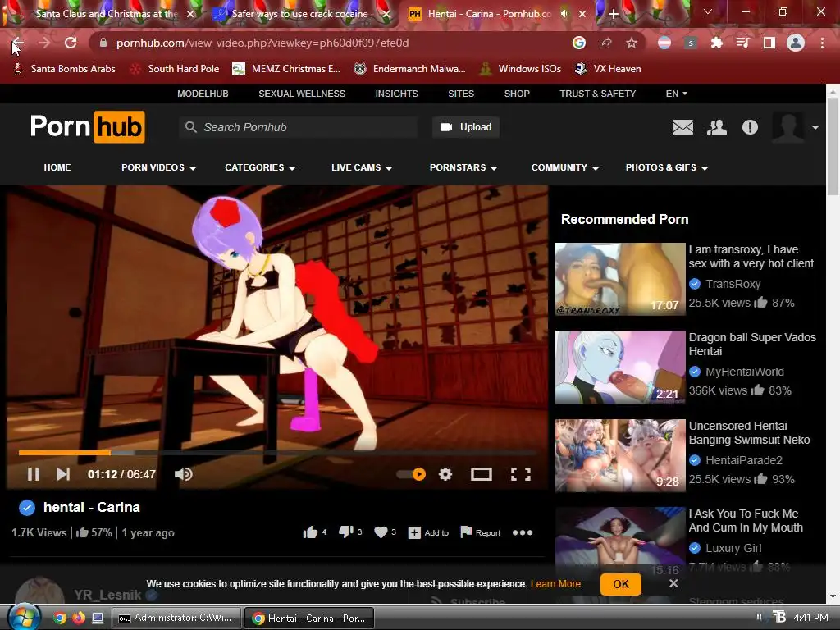Expand the LIVE CAMS menu
This screenshot has width=840, height=630.
pyautogui.click(x=362, y=167)
